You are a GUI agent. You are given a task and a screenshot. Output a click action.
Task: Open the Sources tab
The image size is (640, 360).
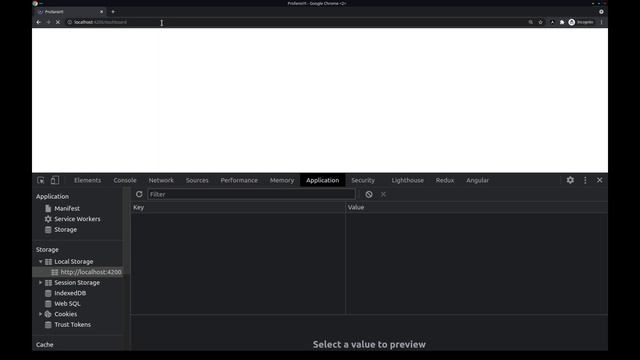click(197, 180)
